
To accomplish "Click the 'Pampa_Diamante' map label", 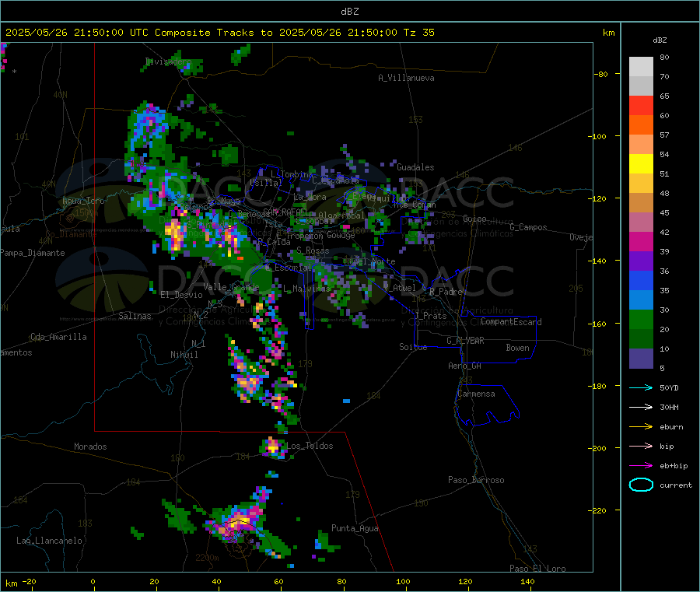I will 33,253.
